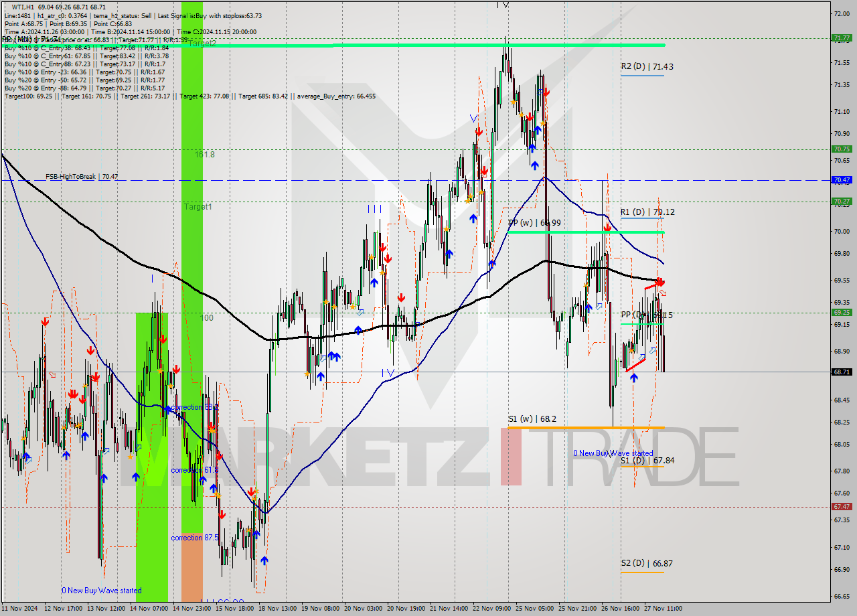The width and height of the screenshot is (857, 616).
Task: Click the 161.8 Fibonacci level label
Action: [205, 154]
